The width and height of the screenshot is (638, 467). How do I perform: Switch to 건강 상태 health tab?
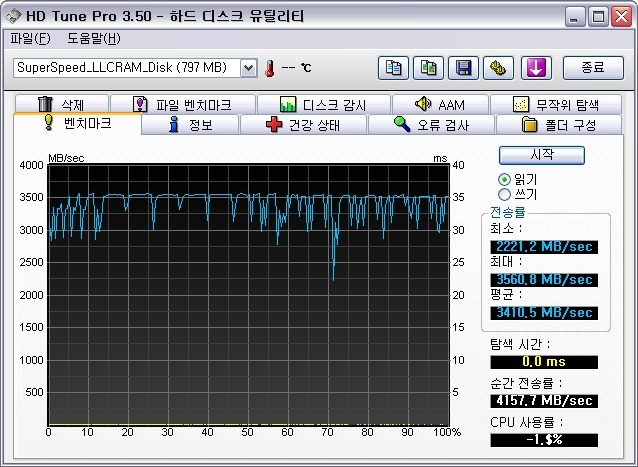(x=303, y=124)
